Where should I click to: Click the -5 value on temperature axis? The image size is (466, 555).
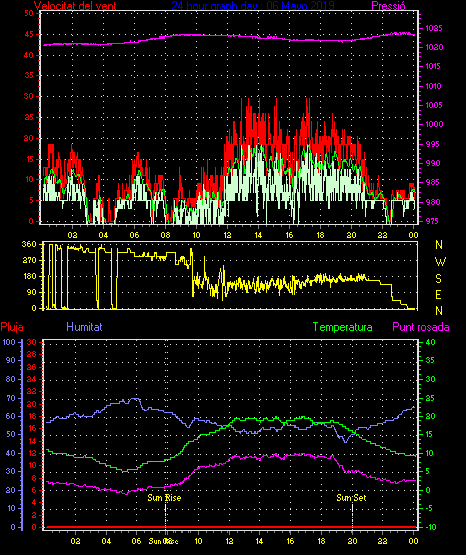pos(429,508)
